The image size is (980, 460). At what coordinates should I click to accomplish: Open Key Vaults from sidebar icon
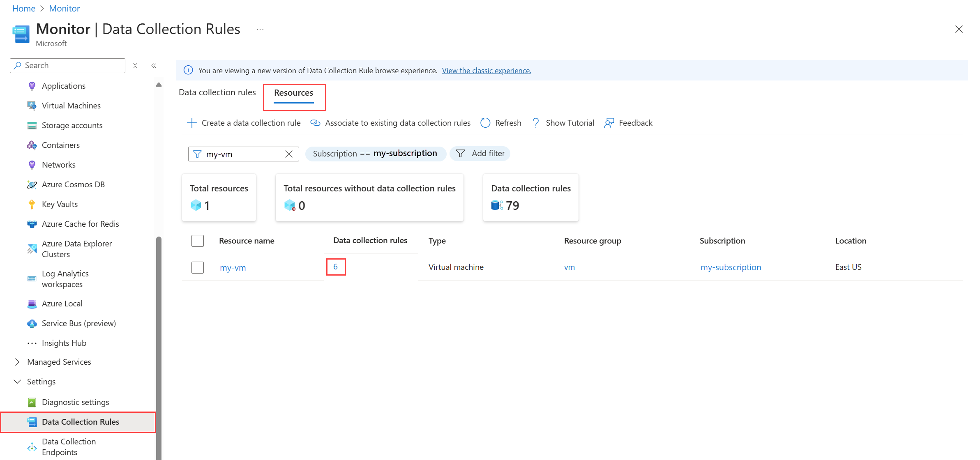click(x=32, y=204)
